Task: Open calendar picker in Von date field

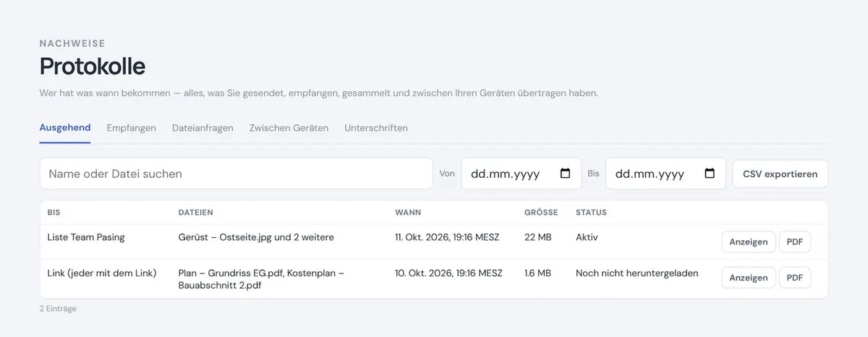Action: pos(565,174)
